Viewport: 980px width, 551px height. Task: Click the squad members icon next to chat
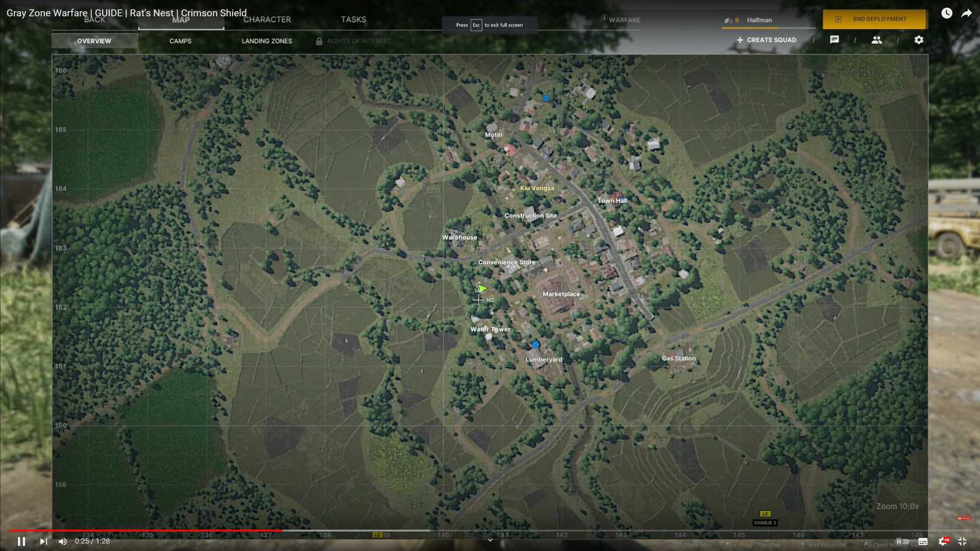click(x=877, y=40)
